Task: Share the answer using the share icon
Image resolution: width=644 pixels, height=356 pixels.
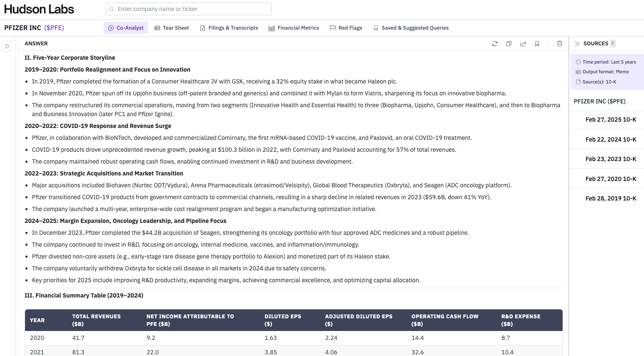Action: coord(523,44)
